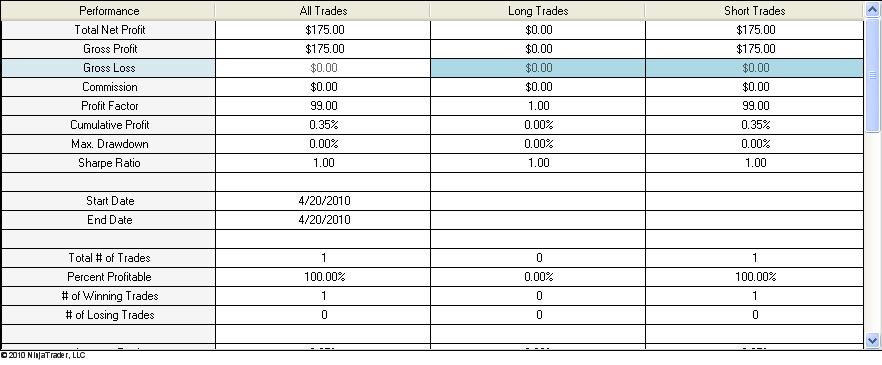Click the End Date 4/20/2010 cell
Image resolution: width=882 pixels, height=365 pixels.
tap(323, 220)
